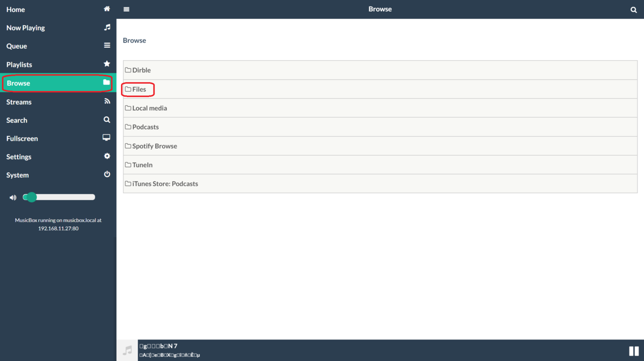Click the album art music note thumbnail
644x361 pixels.
tap(127, 350)
